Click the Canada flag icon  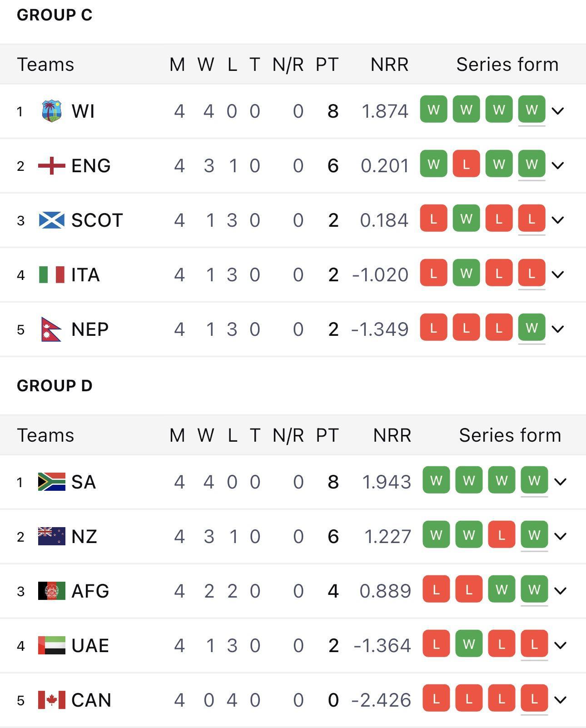tap(51, 700)
